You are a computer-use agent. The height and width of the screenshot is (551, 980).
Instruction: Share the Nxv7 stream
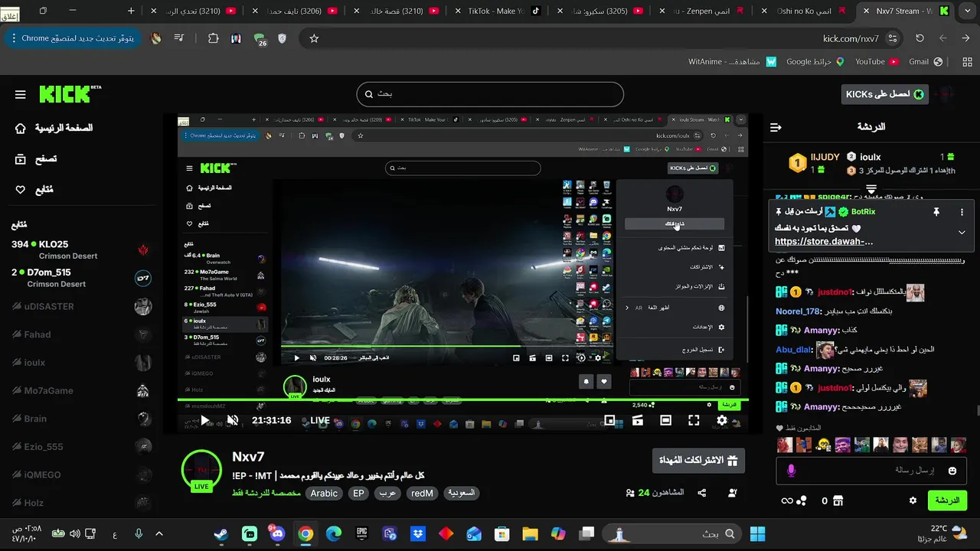pos(701,494)
